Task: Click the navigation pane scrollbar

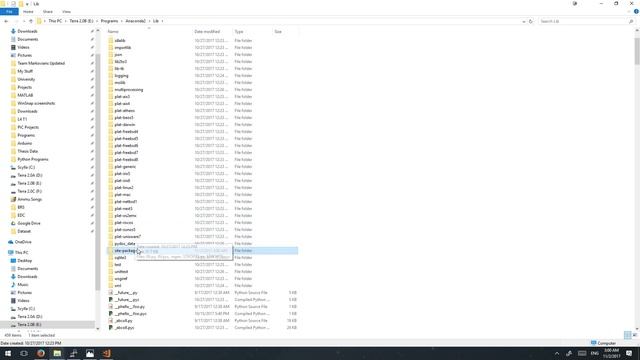Action: 98,171
